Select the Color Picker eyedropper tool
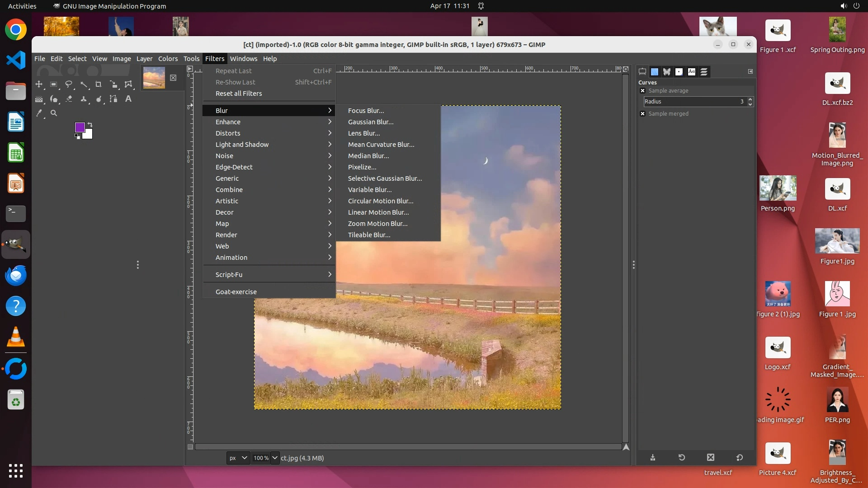868x488 pixels. pyautogui.click(x=39, y=113)
